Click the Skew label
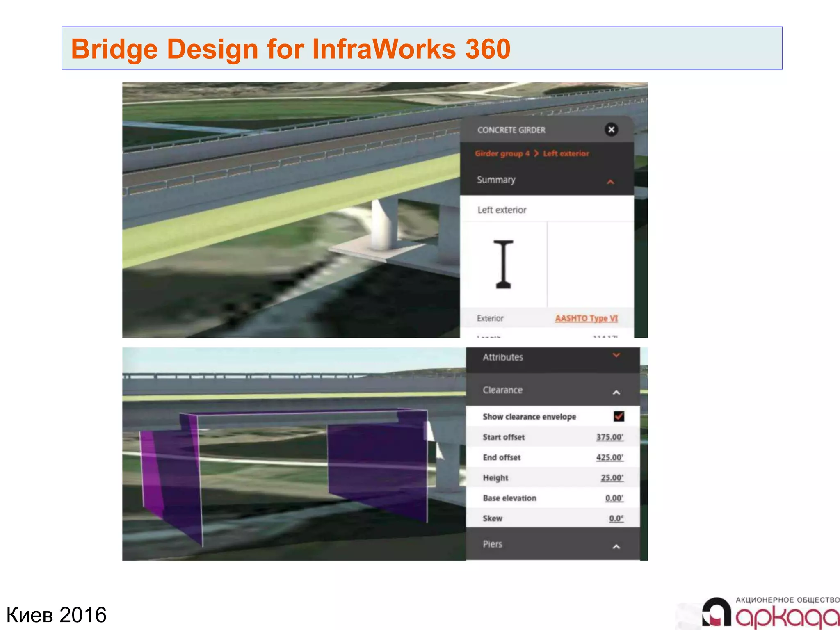Screen dimensions: 840x630 492,518
